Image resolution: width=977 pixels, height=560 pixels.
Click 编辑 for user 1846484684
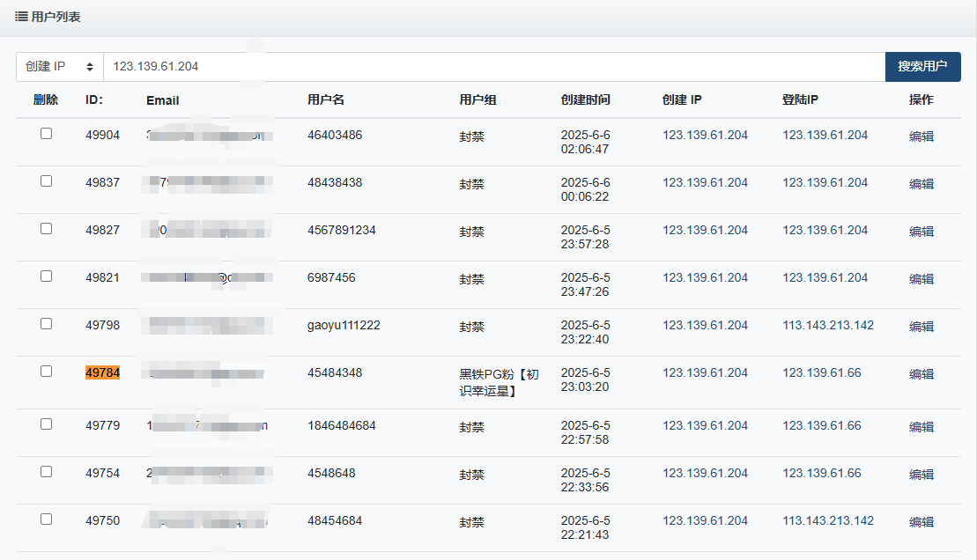(921, 427)
